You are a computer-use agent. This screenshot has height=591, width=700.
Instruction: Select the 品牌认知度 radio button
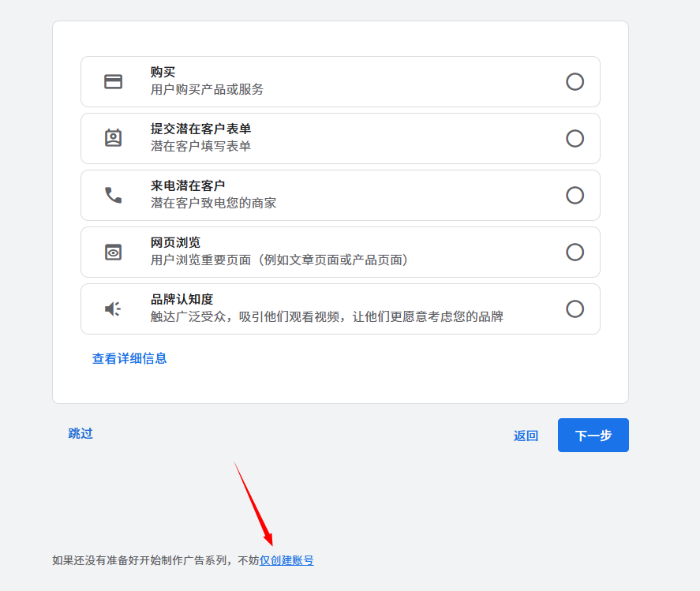575,309
